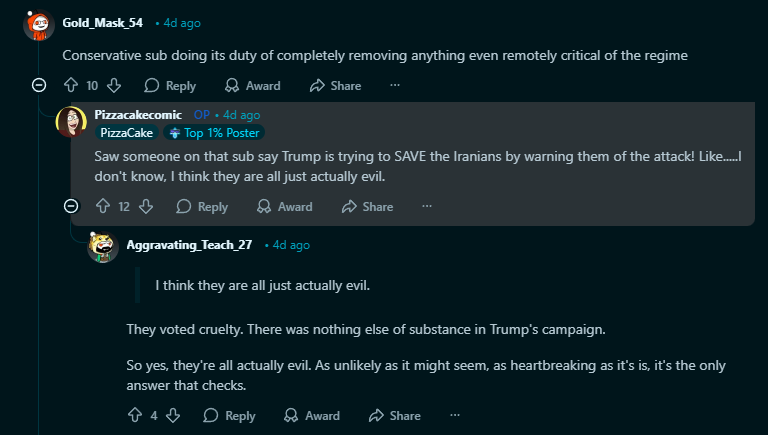Open more options on Aggravating_Teach_27's comment

click(455, 415)
